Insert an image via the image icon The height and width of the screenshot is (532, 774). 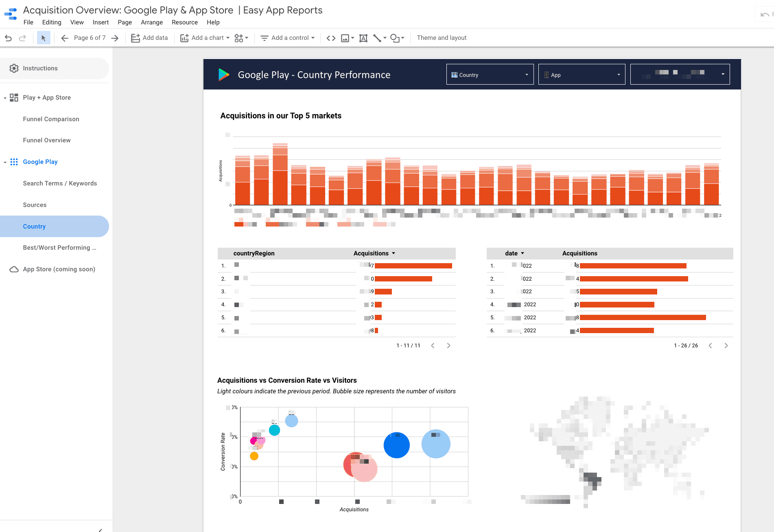pos(347,38)
